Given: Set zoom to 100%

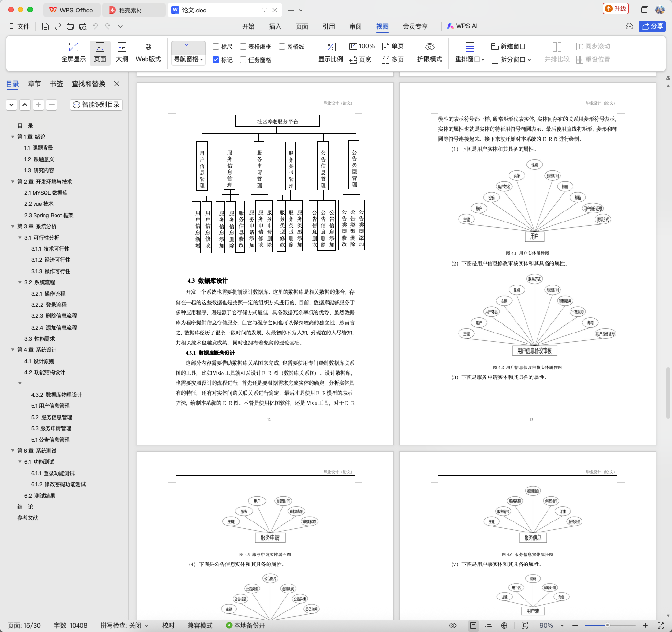Looking at the screenshot, I should click(x=362, y=46).
